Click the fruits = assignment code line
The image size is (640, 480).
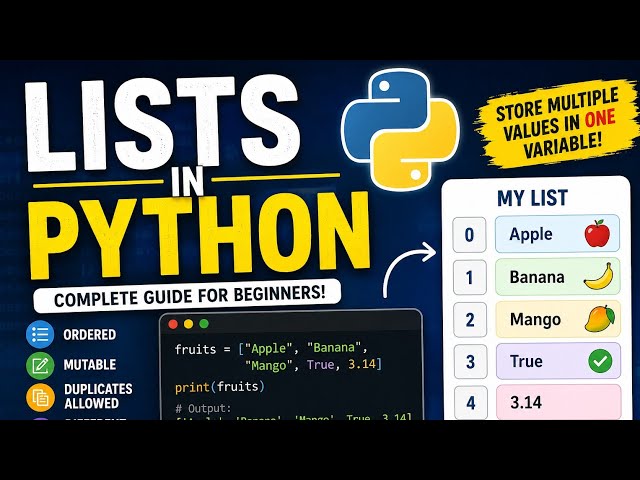(x=278, y=356)
